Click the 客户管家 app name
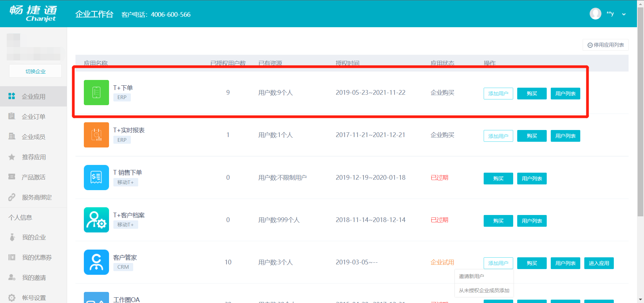Viewport: 644px width, 303px height. click(125, 257)
